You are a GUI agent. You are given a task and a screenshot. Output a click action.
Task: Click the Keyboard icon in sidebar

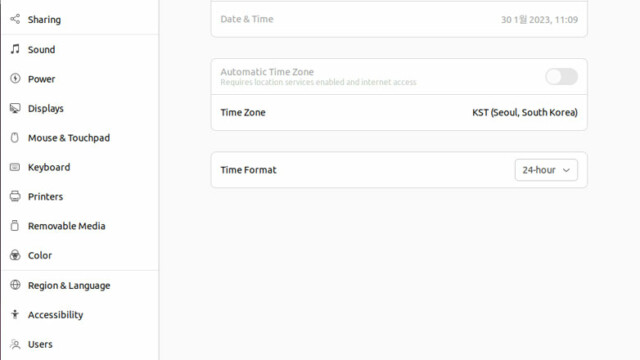pyautogui.click(x=15, y=167)
